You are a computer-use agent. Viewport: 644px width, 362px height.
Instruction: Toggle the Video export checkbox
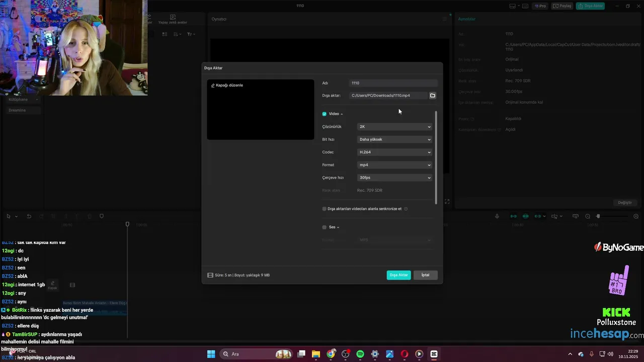[x=325, y=114]
